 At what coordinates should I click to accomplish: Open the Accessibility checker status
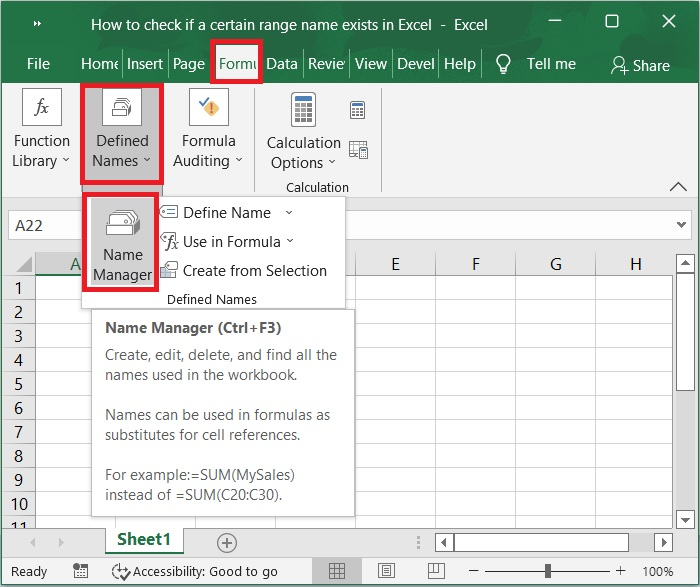(x=194, y=571)
